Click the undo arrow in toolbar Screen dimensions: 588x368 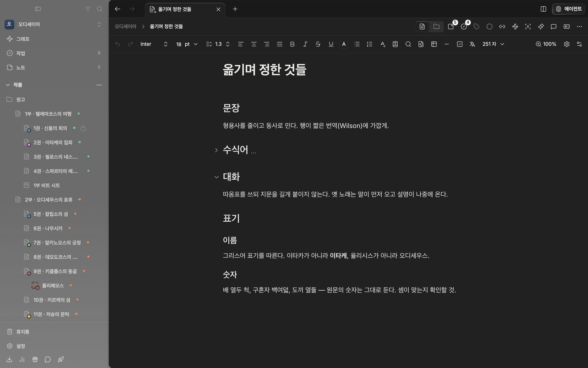(x=118, y=44)
